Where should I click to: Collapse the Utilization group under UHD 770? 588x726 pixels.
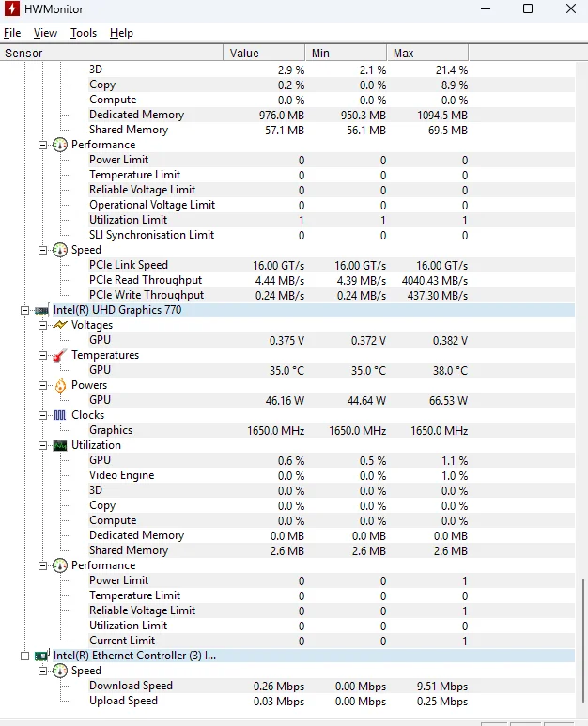42,445
